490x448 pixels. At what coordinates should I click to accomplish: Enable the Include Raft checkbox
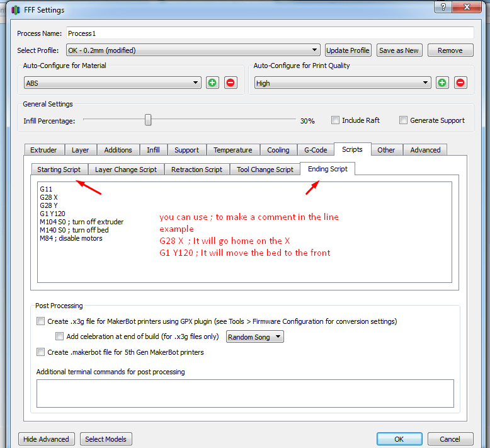(x=336, y=120)
